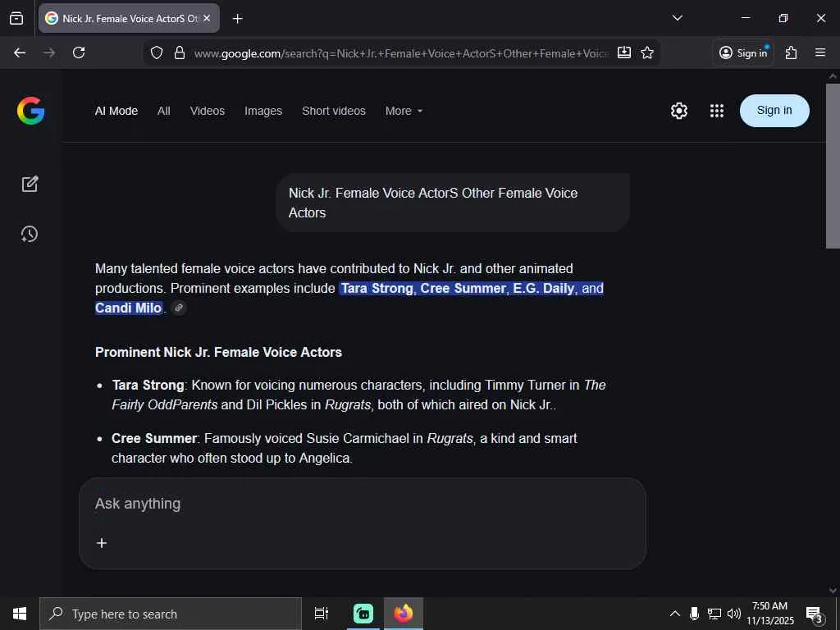The height and width of the screenshot is (630, 840).
Task: Expand the list all tabs chevron
Action: point(677,18)
